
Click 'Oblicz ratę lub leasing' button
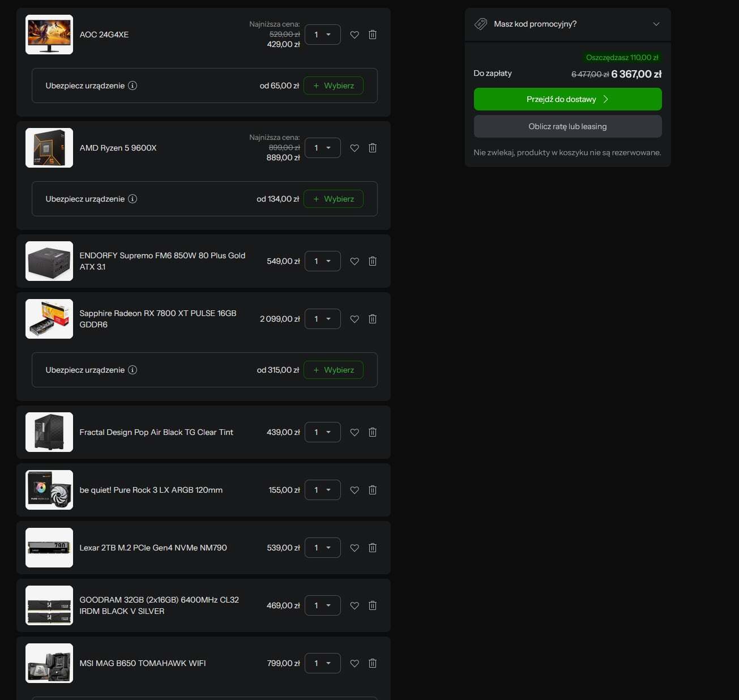pyautogui.click(x=567, y=126)
